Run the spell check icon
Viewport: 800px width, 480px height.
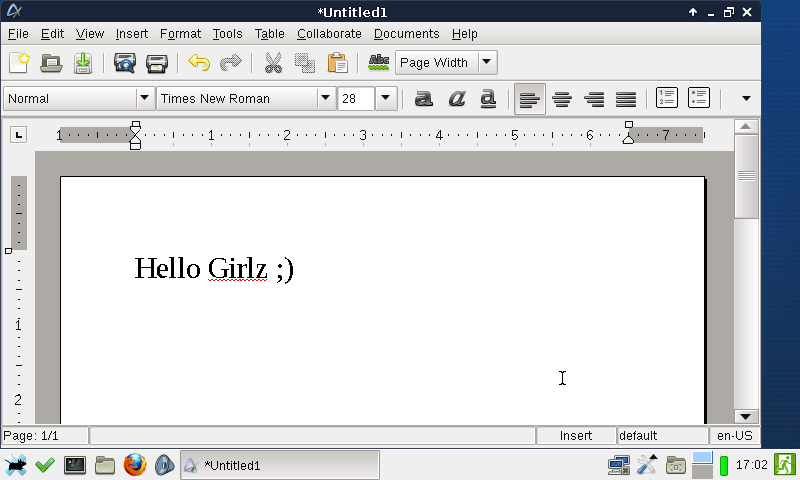point(379,63)
